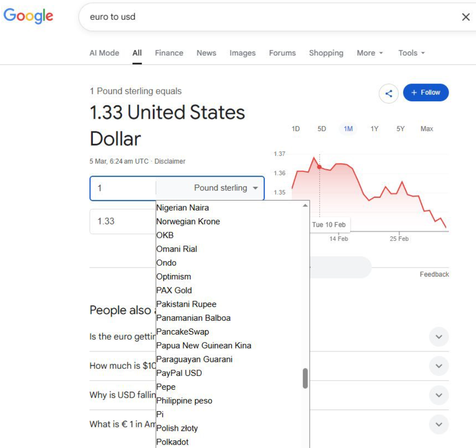Image resolution: width=476 pixels, height=448 pixels.
Task: Expand the 'Is the euro getting' question
Action: (439, 337)
